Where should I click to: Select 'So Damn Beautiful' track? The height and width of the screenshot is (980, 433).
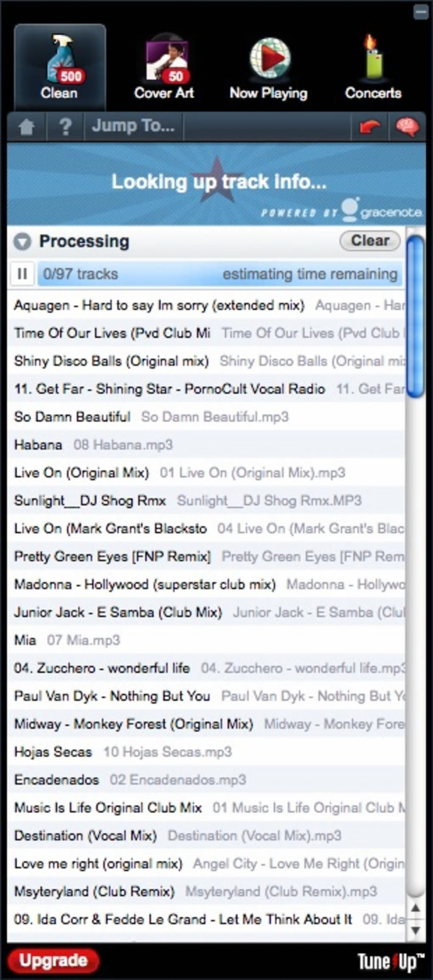[x=206, y=417]
